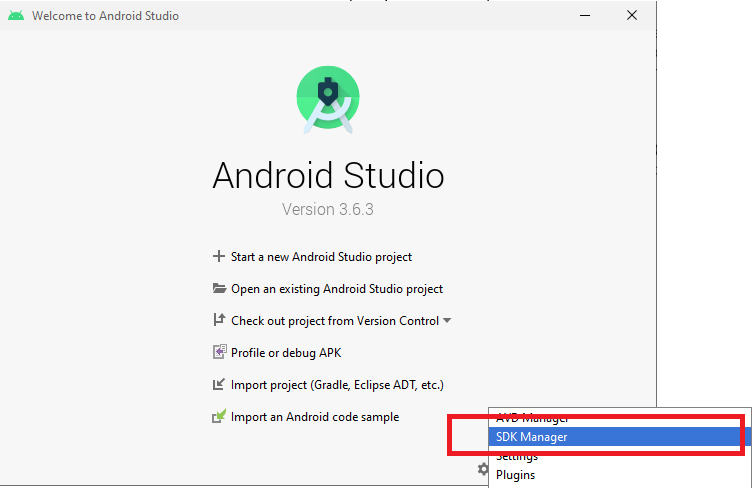Click the plus icon for new project
752x488 pixels.
click(219, 256)
